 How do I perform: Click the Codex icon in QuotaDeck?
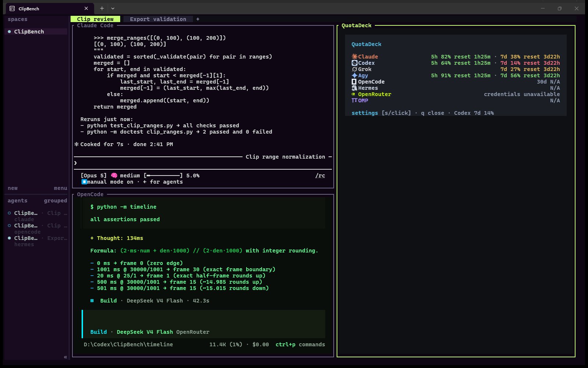tap(354, 63)
